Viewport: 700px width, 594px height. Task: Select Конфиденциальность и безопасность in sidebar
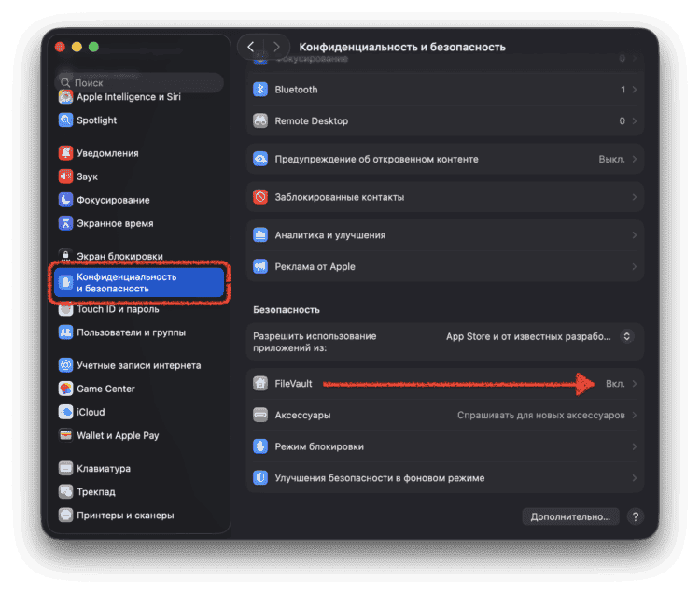(139, 282)
